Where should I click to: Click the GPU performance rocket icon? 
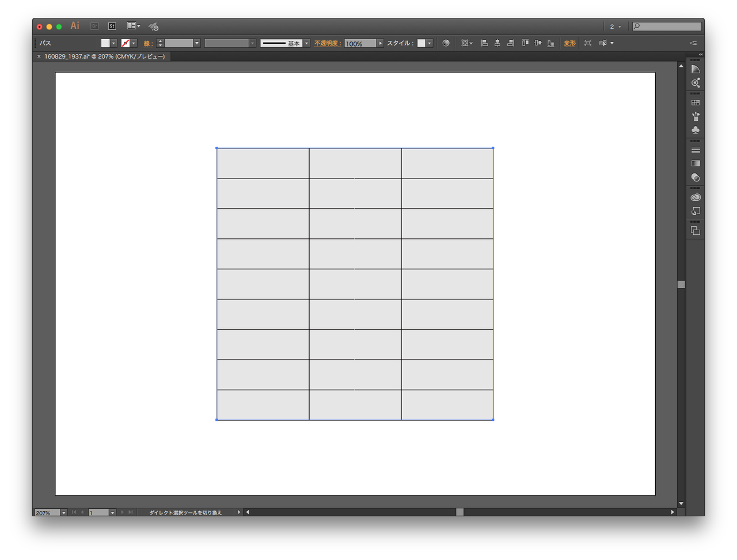tap(154, 26)
